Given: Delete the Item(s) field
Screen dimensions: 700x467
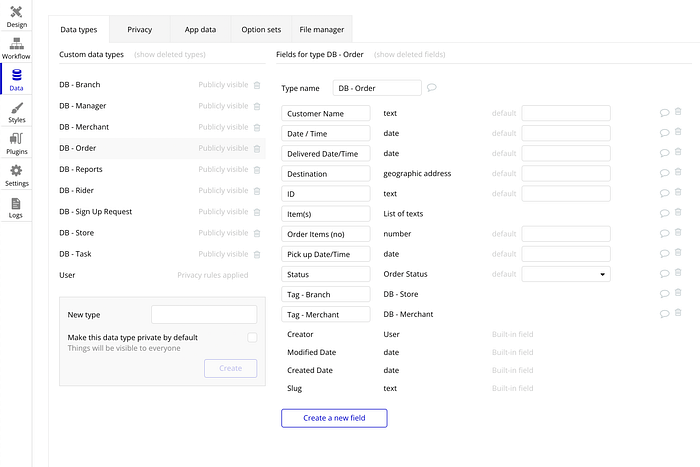Looking at the screenshot, I should [678, 212].
